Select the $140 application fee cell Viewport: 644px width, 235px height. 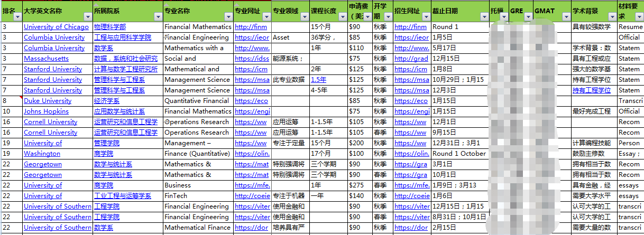point(359,196)
